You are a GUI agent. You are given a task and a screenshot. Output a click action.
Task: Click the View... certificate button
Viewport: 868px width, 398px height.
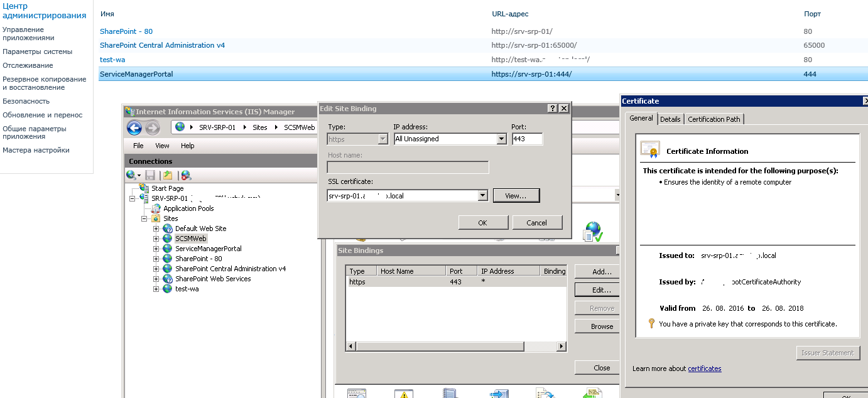click(516, 196)
